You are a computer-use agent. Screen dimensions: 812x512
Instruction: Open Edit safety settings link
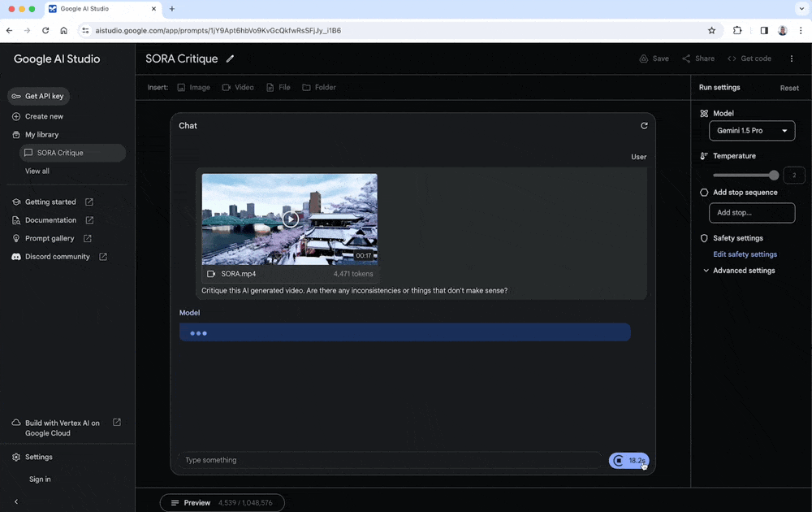click(x=745, y=254)
